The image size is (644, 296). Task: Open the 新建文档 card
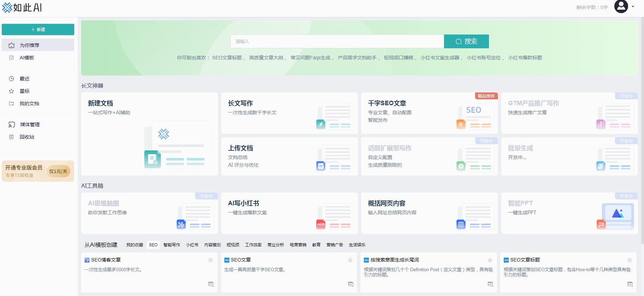coord(150,134)
